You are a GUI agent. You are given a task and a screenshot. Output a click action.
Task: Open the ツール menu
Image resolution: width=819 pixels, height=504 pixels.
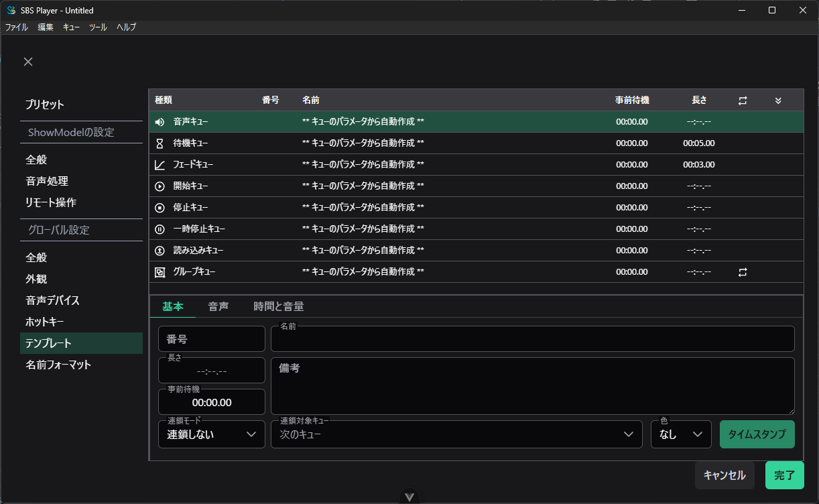(98, 27)
